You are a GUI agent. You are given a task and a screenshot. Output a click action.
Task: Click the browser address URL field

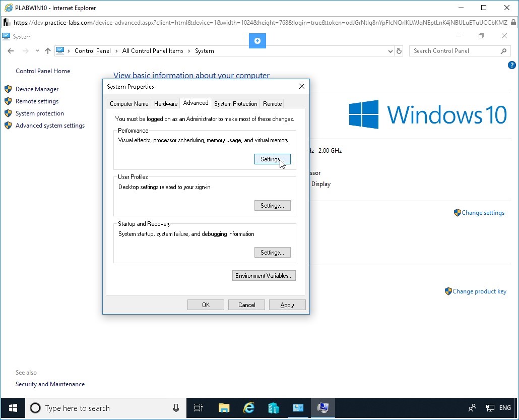[x=260, y=23]
